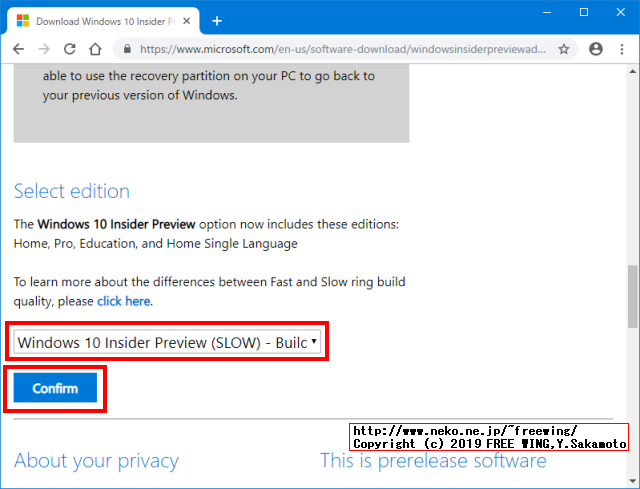Click the vertical scrollbar thumb

[632, 296]
